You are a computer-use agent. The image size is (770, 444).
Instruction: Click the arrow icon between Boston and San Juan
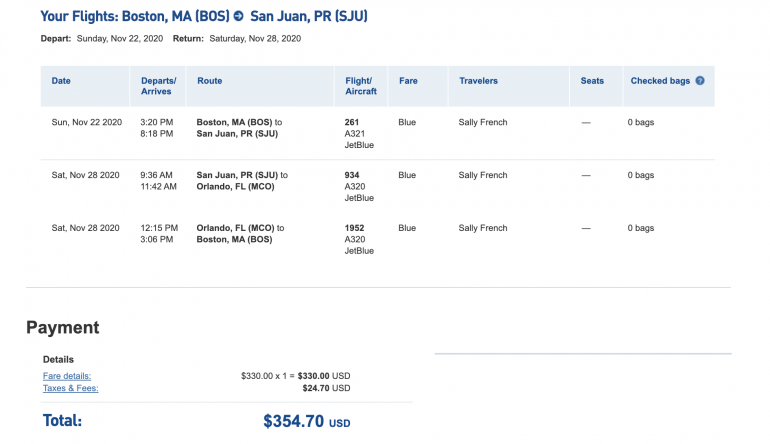[x=238, y=17]
